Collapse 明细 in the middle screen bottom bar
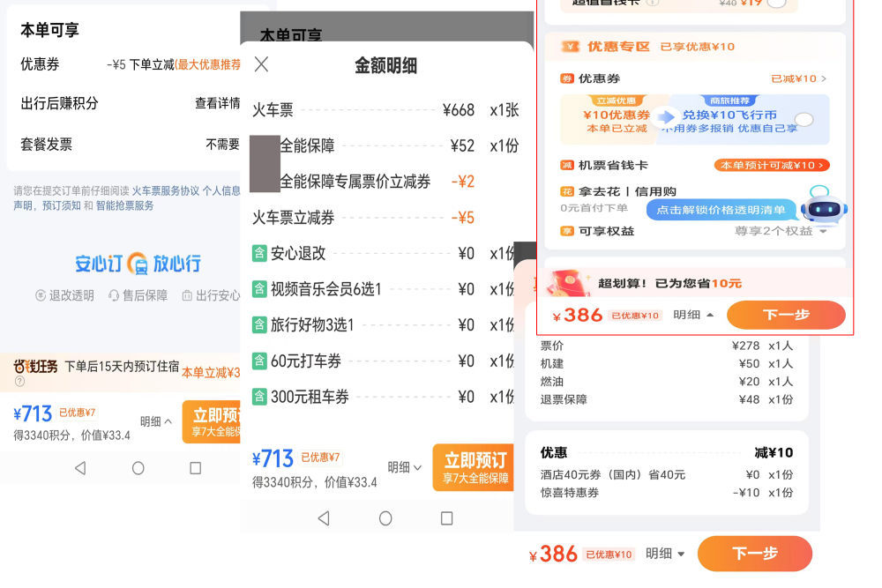This screenshot has width=882, height=588. tap(405, 467)
